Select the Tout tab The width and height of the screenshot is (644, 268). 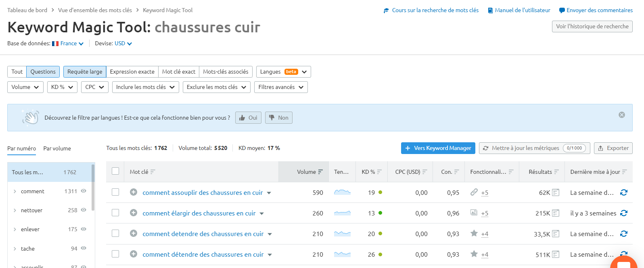[17, 72]
